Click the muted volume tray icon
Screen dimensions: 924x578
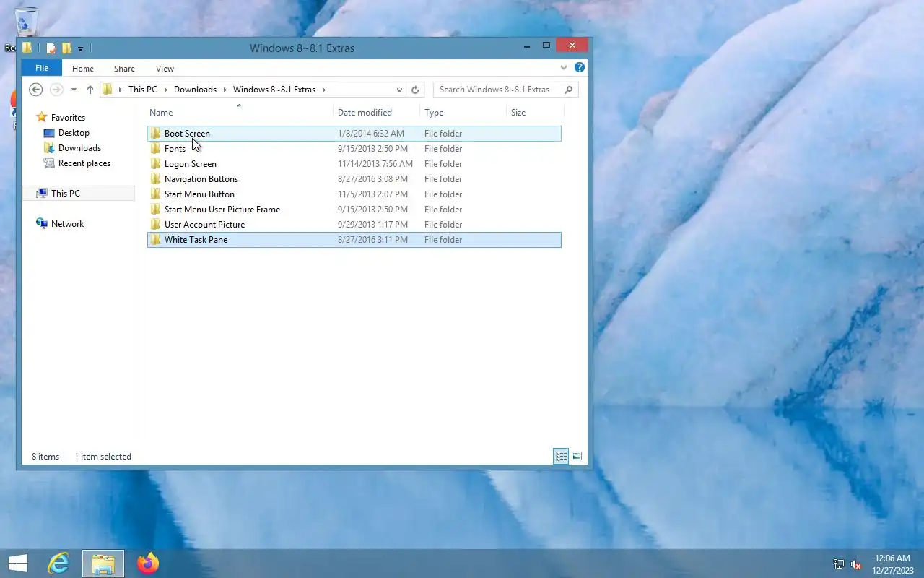click(856, 564)
